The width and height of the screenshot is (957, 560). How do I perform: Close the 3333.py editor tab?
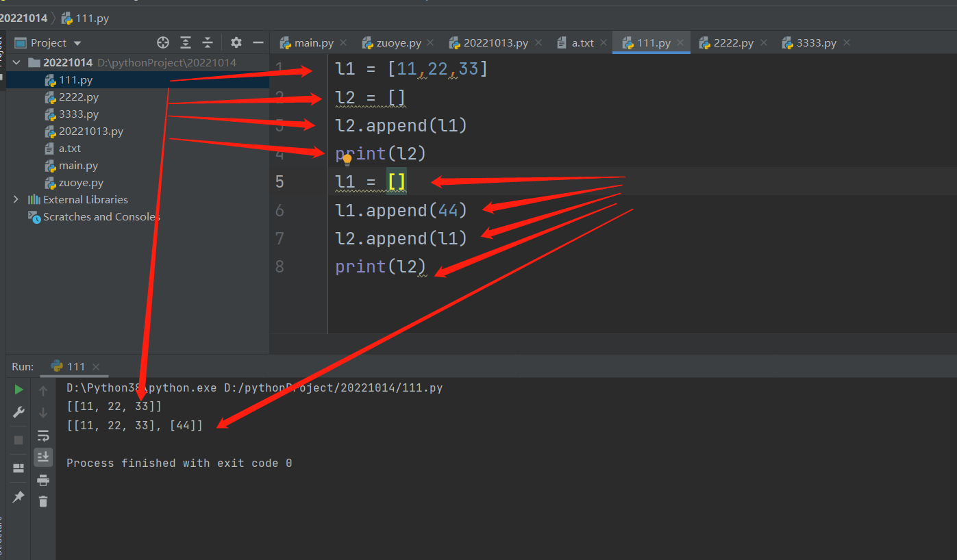point(847,42)
